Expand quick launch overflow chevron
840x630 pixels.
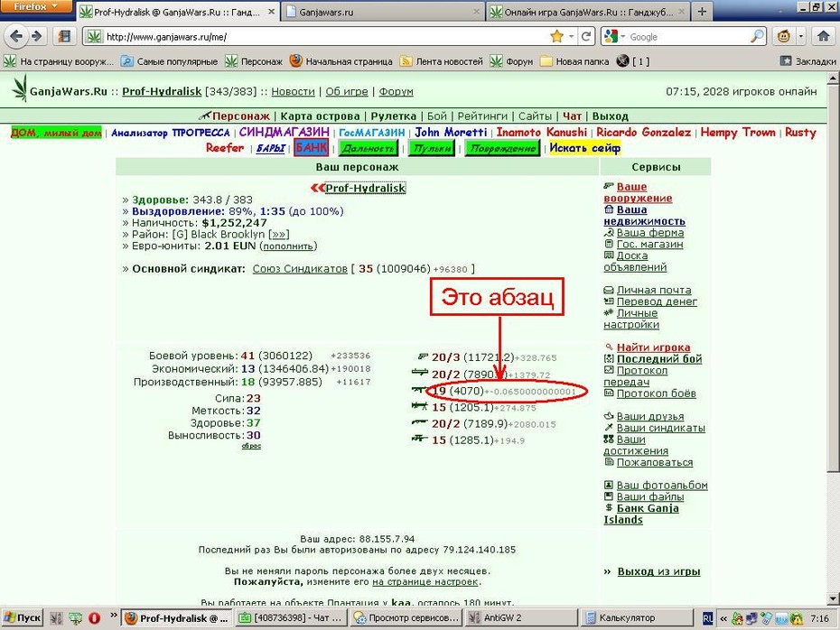point(113,615)
